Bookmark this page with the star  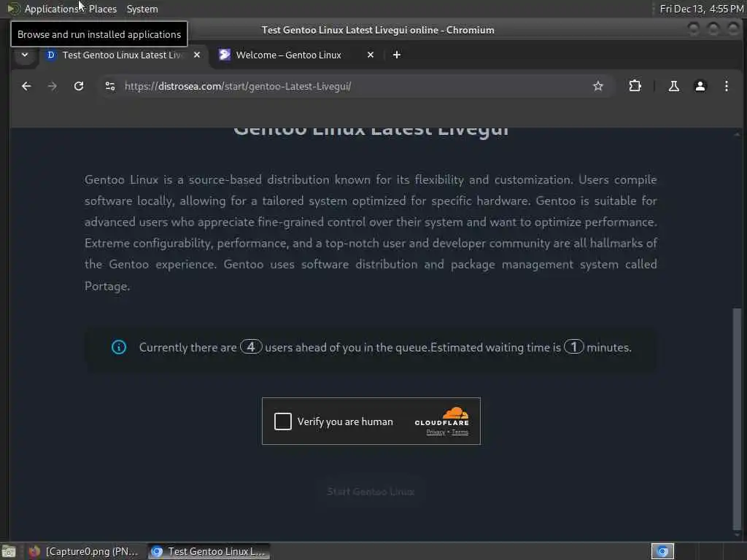[598, 86]
